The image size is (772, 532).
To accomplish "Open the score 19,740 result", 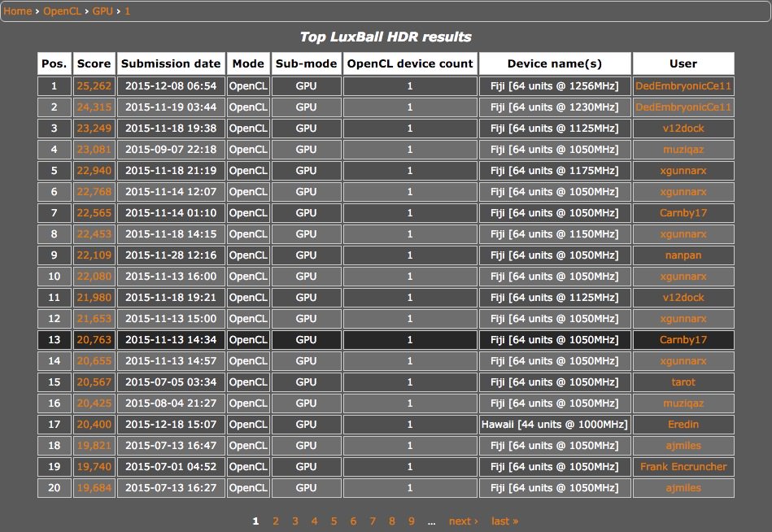I will (94, 467).
